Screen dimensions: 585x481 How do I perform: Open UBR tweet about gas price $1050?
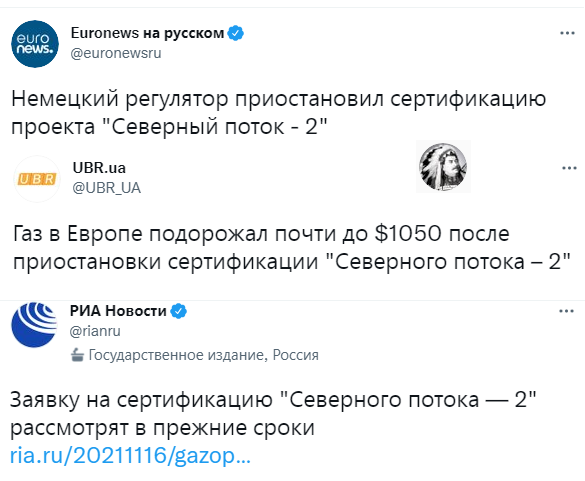pos(292,248)
